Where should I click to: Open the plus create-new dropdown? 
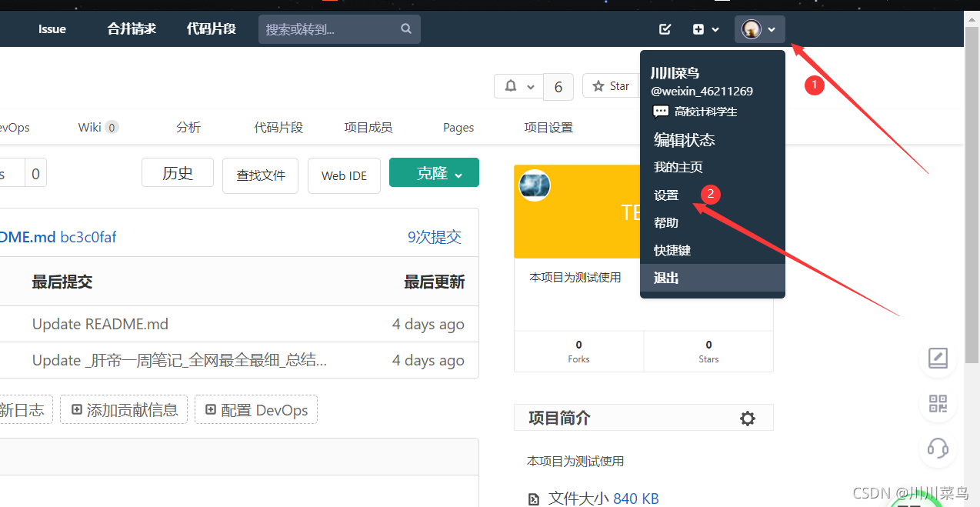705,29
